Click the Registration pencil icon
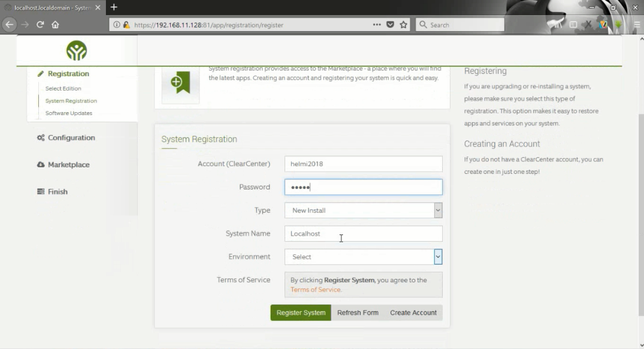Viewport: 644px width, 349px height. point(40,74)
